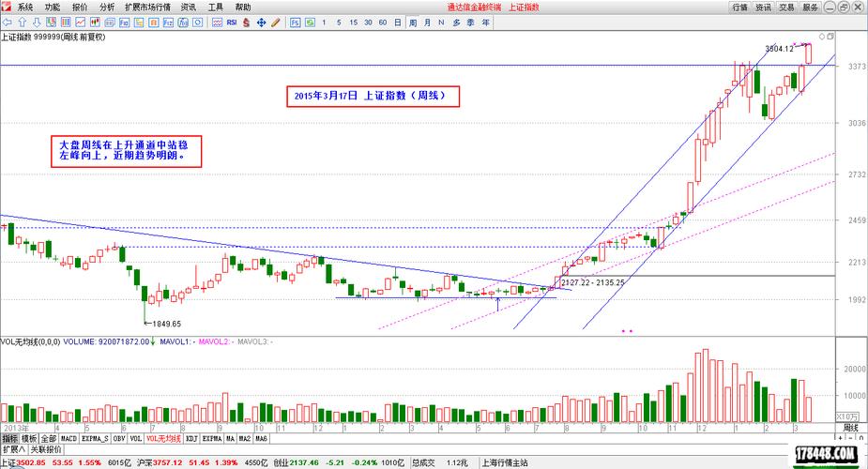Click the diamond icon at chart corner
This screenshot has width=868, height=469.
822,37
